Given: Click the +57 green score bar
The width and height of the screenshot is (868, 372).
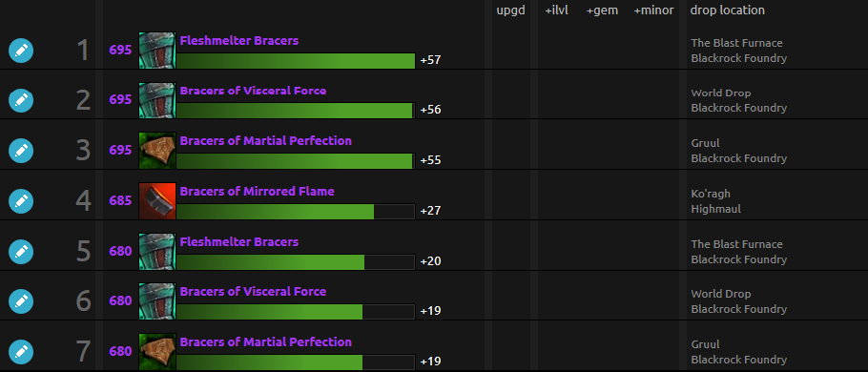Looking at the screenshot, I should pos(296,61).
